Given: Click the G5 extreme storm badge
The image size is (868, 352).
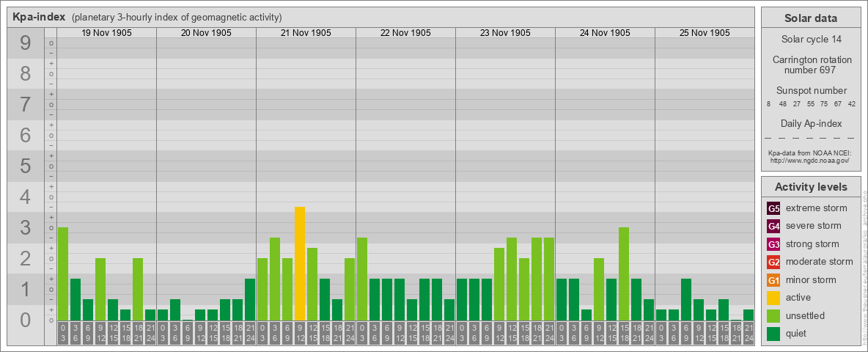Looking at the screenshot, I should click(x=773, y=208).
